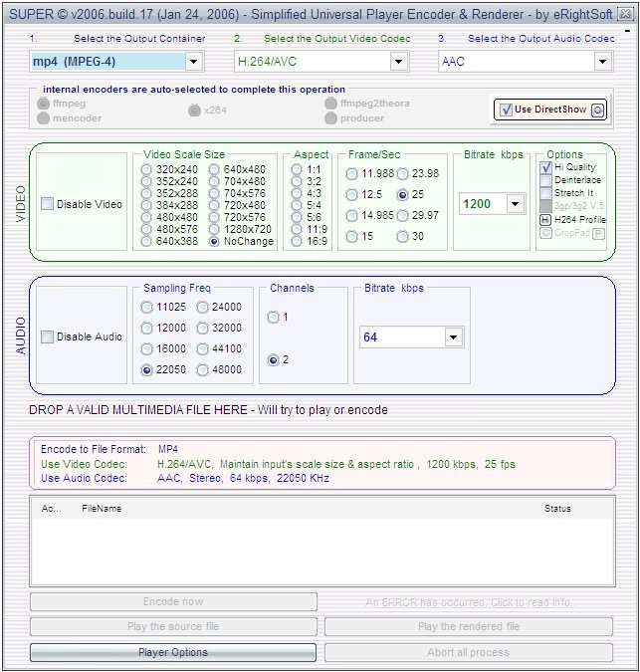Toggle the Use DirectShow checkbox
Screen dimensions: 640x672
coord(506,110)
